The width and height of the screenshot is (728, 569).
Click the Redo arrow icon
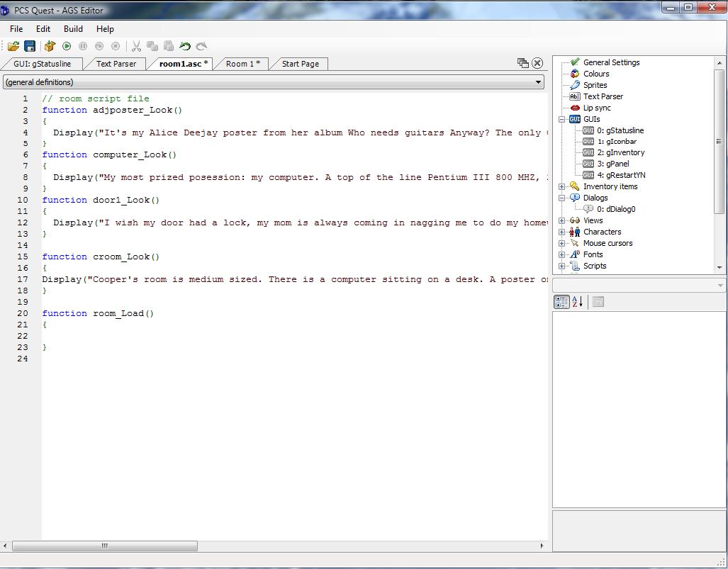click(x=201, y=46)
